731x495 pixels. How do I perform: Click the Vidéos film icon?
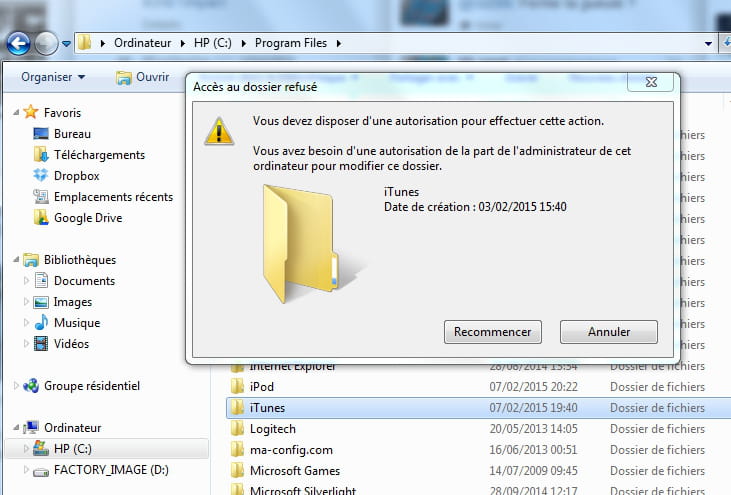tap(41, 344)
